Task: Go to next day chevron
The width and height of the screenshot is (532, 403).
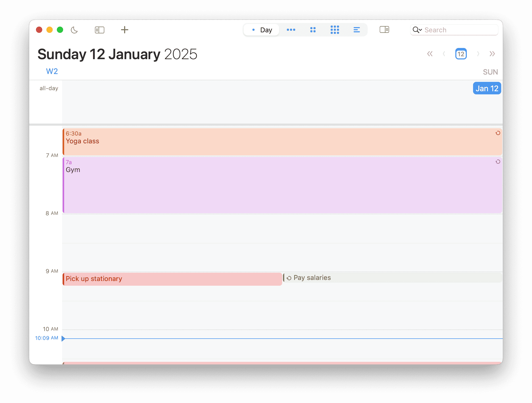Action: (x=478, y=54)
